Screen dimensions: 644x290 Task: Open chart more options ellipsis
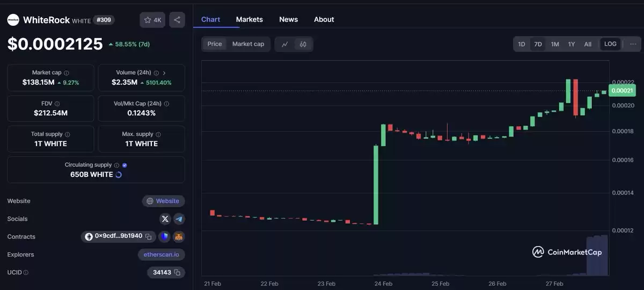[633, 44]
